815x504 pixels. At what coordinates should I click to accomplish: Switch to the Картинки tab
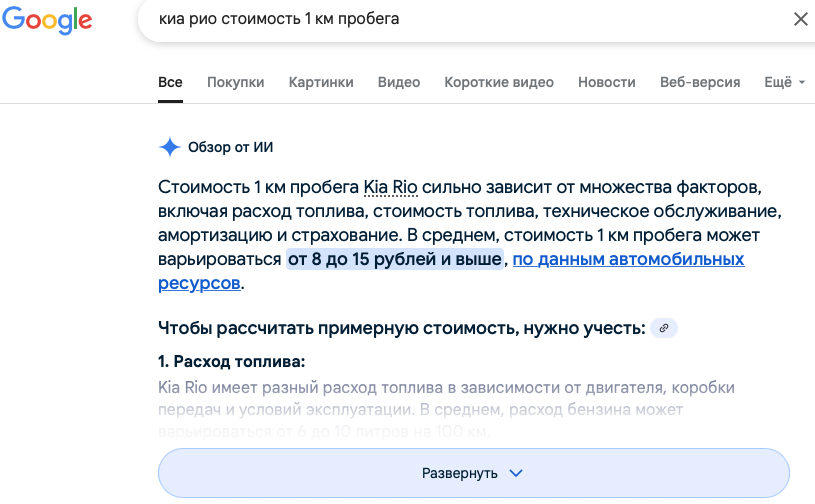(321, 82)
